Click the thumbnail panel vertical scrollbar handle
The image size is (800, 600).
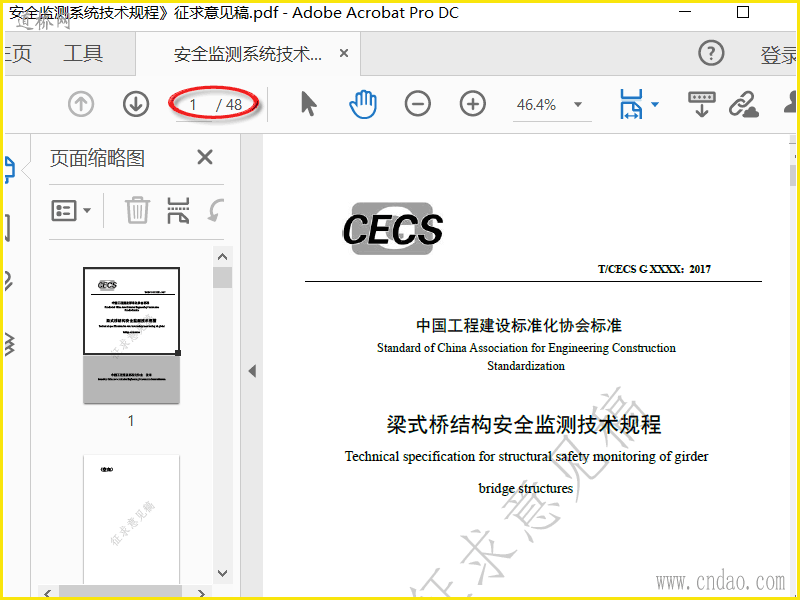222,278
